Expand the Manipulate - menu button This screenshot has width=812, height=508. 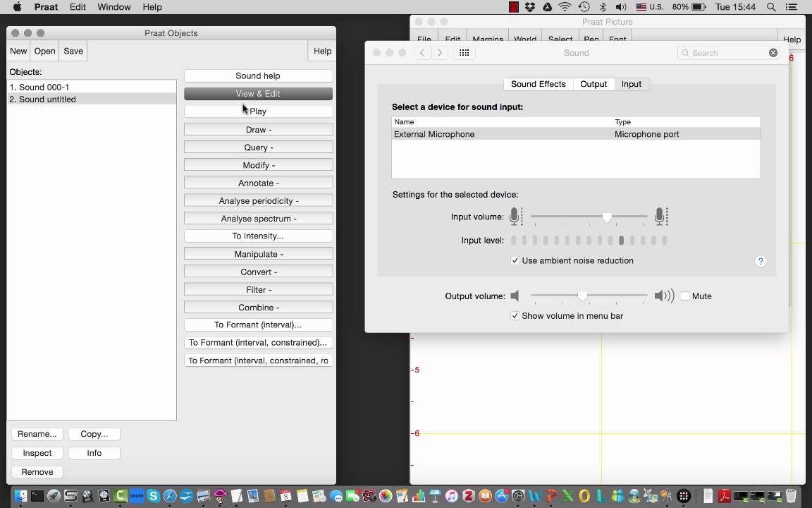259,254
